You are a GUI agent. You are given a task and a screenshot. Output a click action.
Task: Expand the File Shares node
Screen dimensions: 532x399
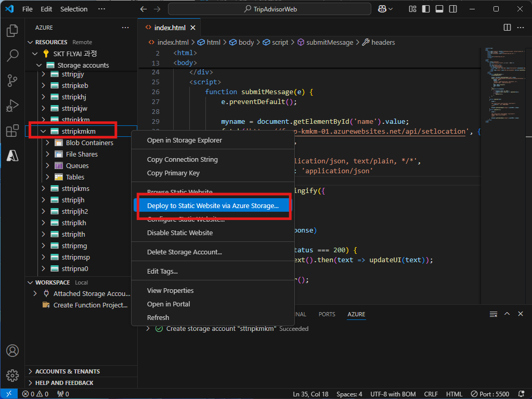tap(47, 155)
